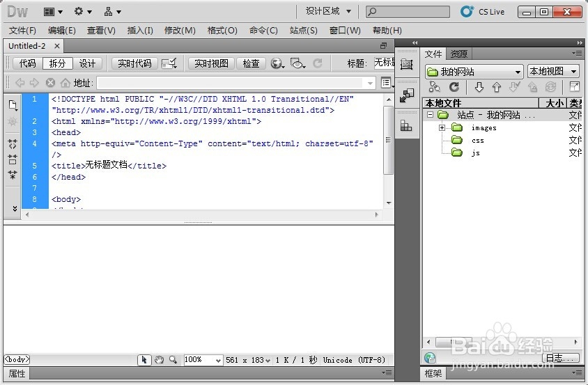The width and height of the screenshot is (588, 385).
Task: Connect to remote server icon
Action: pos(434,86)
